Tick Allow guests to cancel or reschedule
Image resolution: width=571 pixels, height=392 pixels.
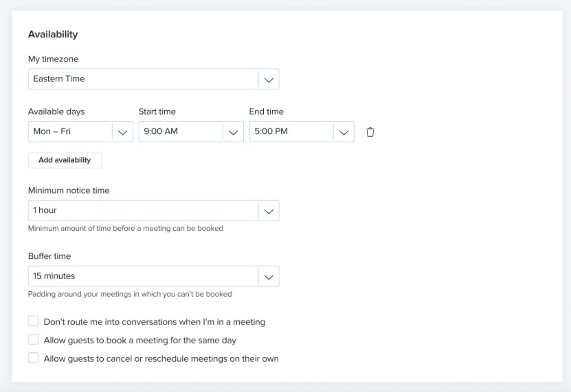[33, 358]
